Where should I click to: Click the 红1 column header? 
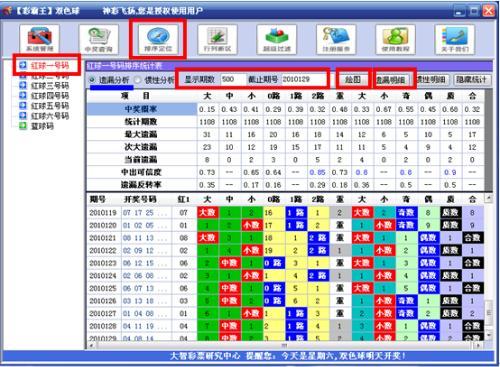tap(183, 199)
